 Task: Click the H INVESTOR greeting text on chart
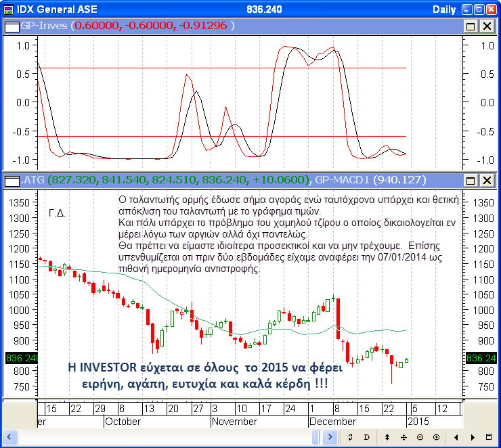point(205,376)
